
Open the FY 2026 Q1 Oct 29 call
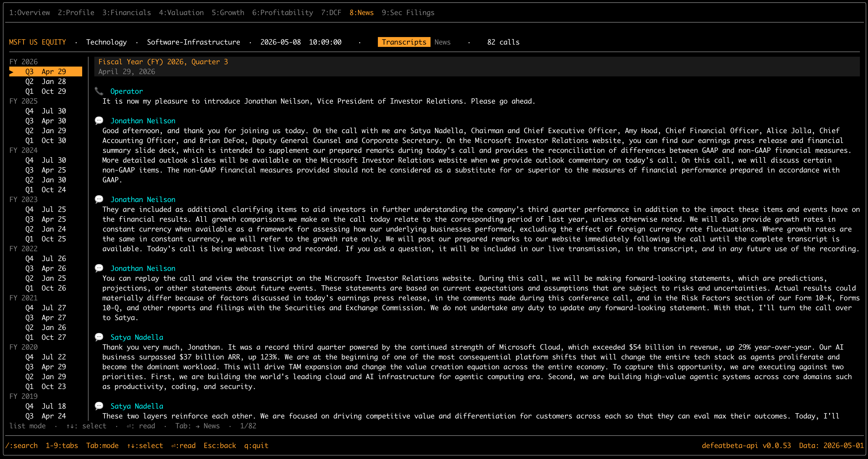(x=45, y=91)
